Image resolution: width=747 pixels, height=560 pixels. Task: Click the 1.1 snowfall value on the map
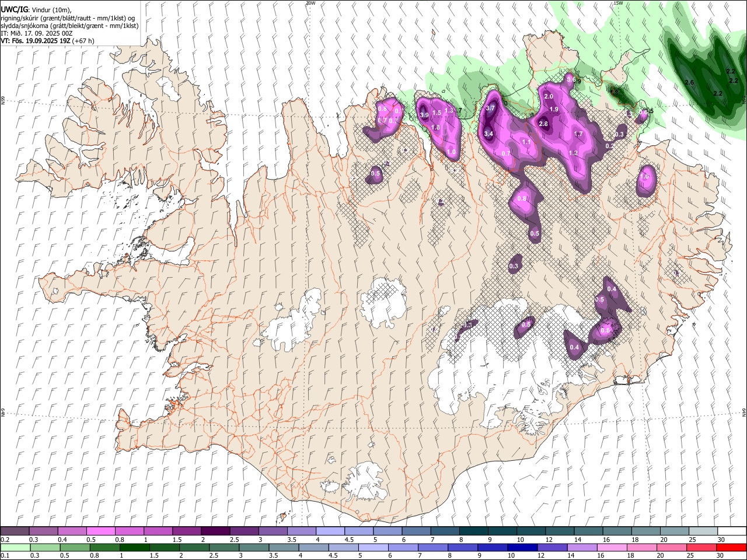(x=526, y=142)
